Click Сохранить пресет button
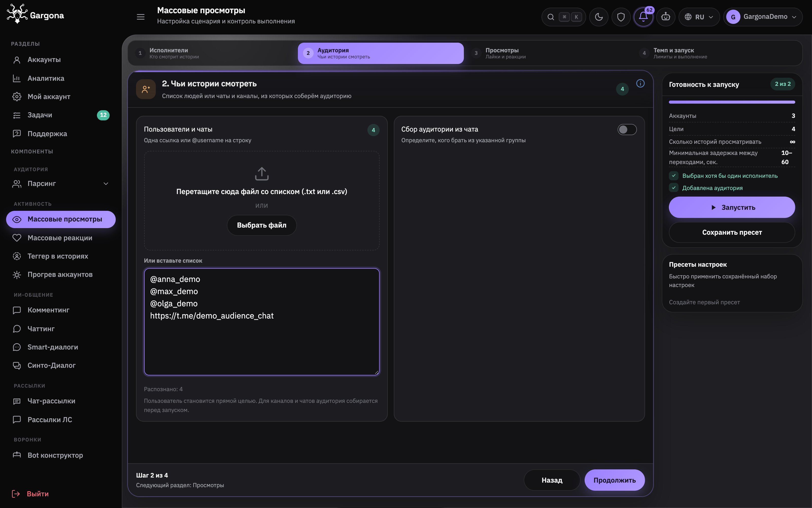This screenshot has height=508, width=812. click(x=732, y=232)
